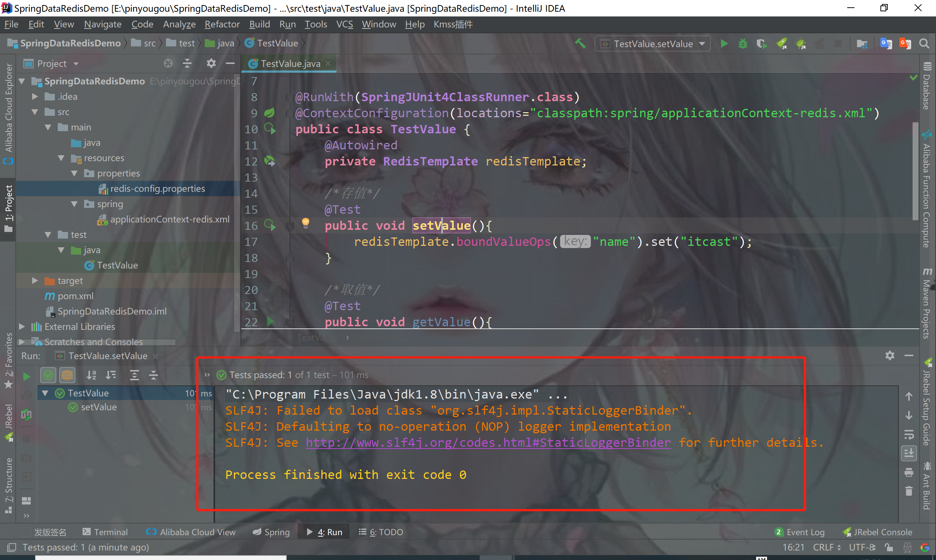Screen dimensions: 936x560
Task: Sort test results alphabetically
Action: coord(91,375)
